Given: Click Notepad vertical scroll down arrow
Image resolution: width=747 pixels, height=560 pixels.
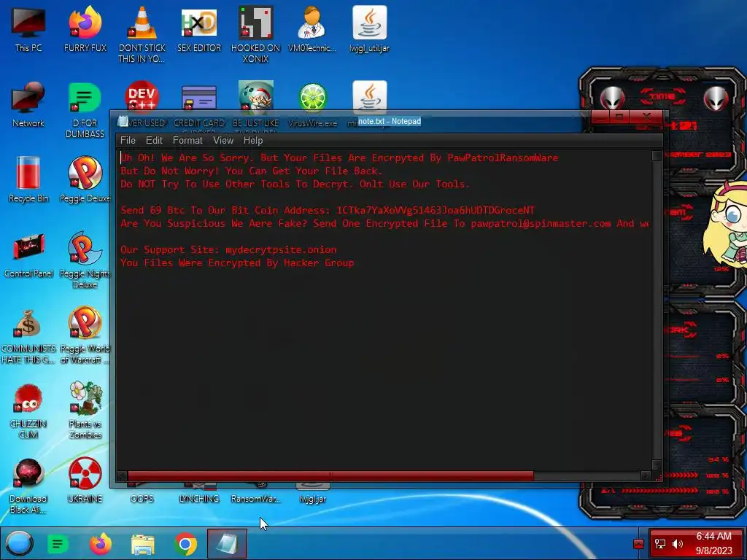Looking at the screenshot, I should coord(657,464).
